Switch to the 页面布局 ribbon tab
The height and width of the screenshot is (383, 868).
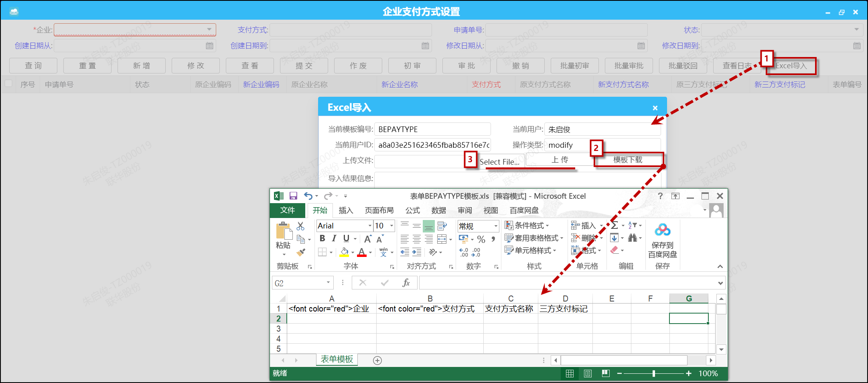pyautogui.click(x=379, y=210)
